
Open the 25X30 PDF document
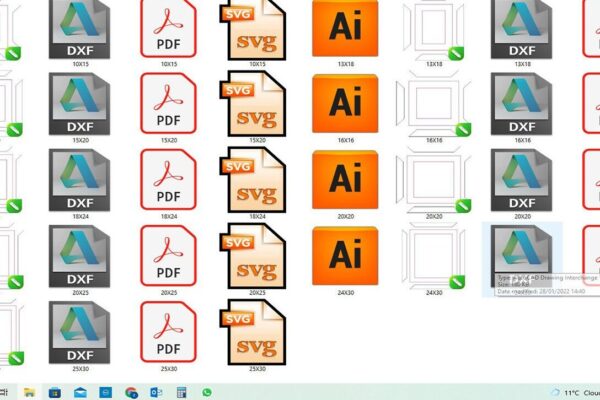coord(168,328)
